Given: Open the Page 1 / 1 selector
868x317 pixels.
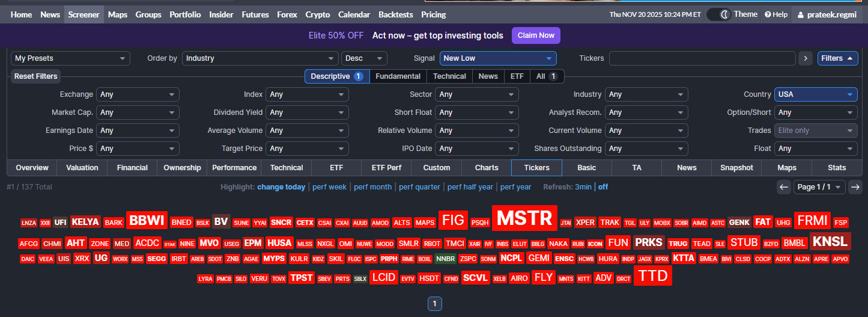Looking at the screenshot, I should (819, 187).
